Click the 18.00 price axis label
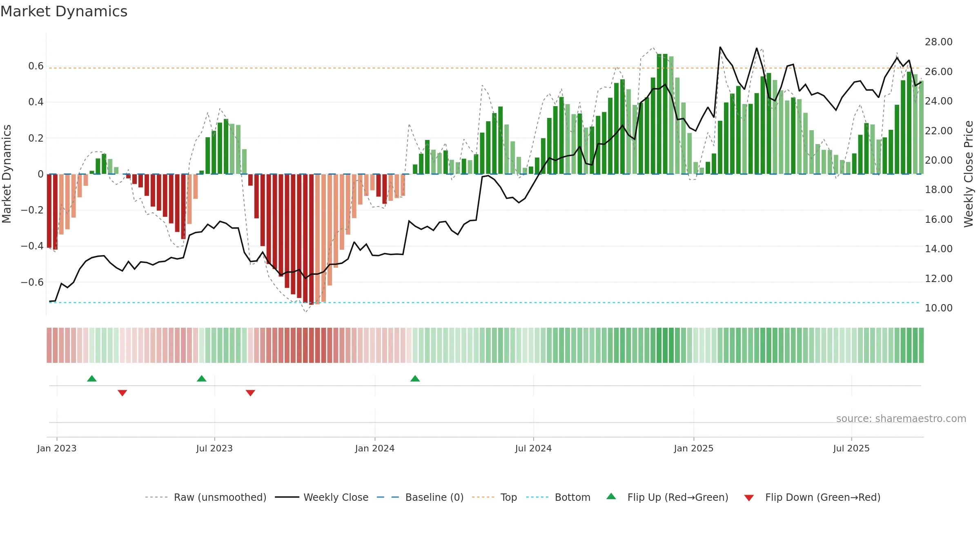This screenshot has width=980, height=551. click(x=939, y=190)
